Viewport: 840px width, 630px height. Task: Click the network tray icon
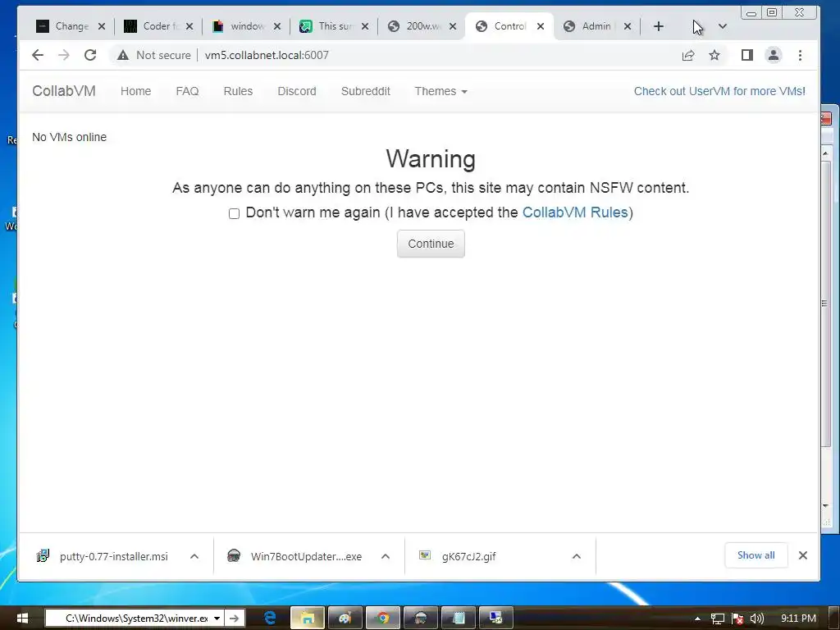click(717, 619)
